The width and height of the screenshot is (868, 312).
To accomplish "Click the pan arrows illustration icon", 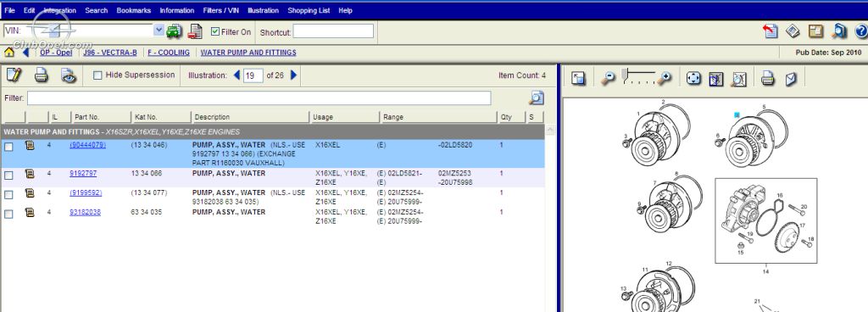I will [693, 79].
